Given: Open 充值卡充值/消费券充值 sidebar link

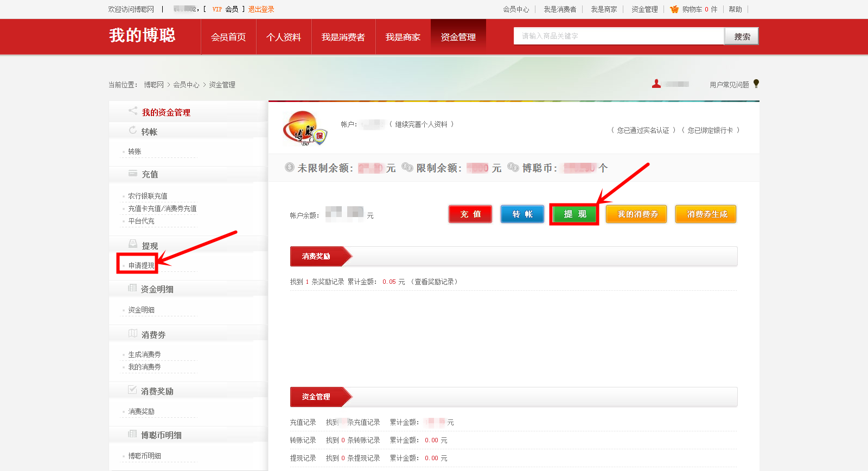Looking at the screenshot, I should pos(162,208).
